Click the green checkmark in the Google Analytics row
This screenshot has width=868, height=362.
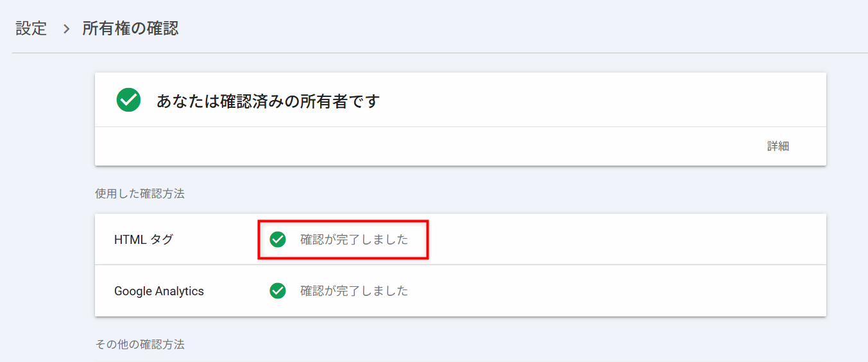[x=278, y=291]
